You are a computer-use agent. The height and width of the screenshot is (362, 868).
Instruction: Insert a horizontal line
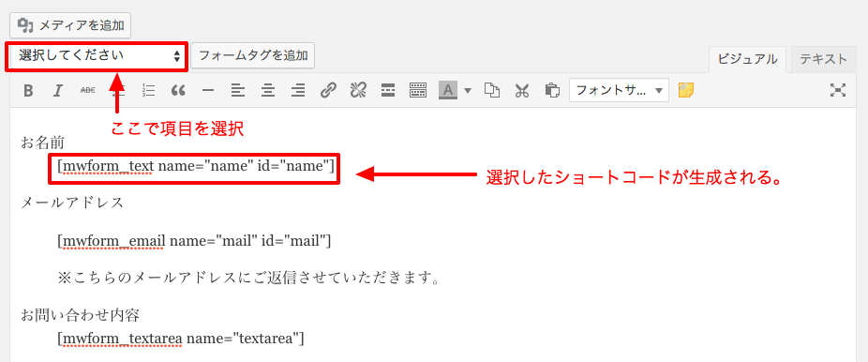click(207, 90)
